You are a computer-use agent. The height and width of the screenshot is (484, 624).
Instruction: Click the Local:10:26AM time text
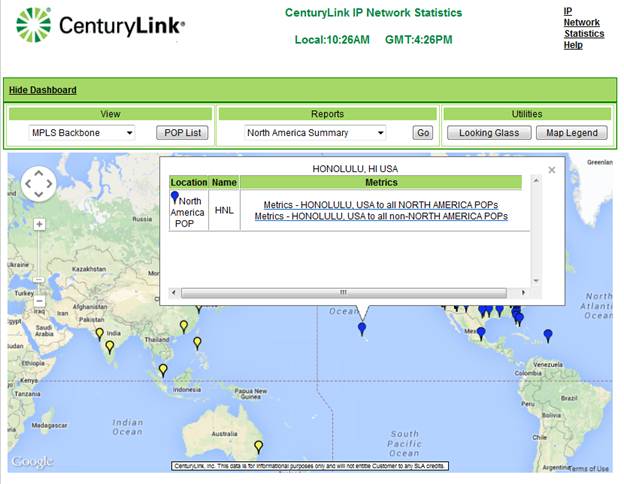pos(332,40)
